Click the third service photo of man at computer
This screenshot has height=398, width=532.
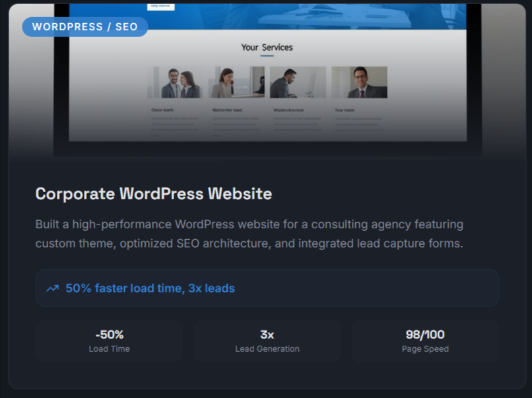tap(298, 83)
